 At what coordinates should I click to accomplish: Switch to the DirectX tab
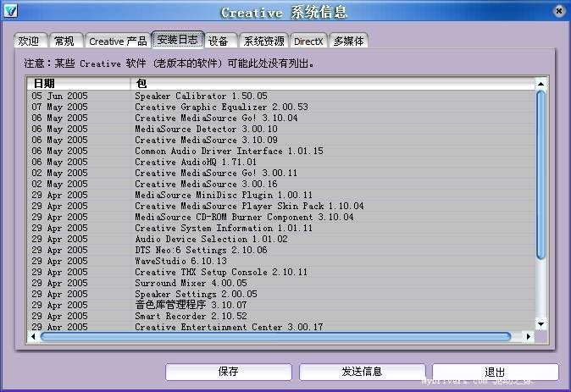point(308,41)
